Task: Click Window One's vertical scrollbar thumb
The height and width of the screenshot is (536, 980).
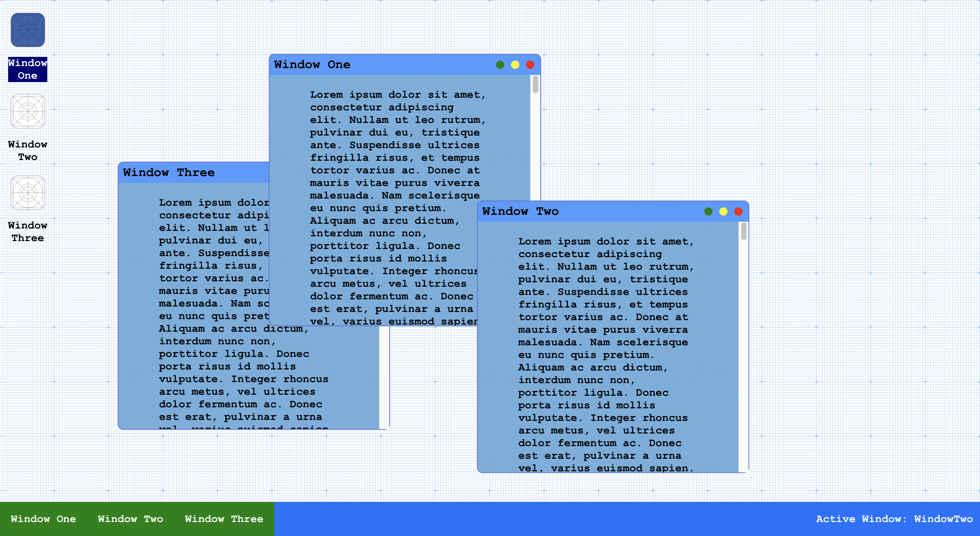Action: (535, 84)
